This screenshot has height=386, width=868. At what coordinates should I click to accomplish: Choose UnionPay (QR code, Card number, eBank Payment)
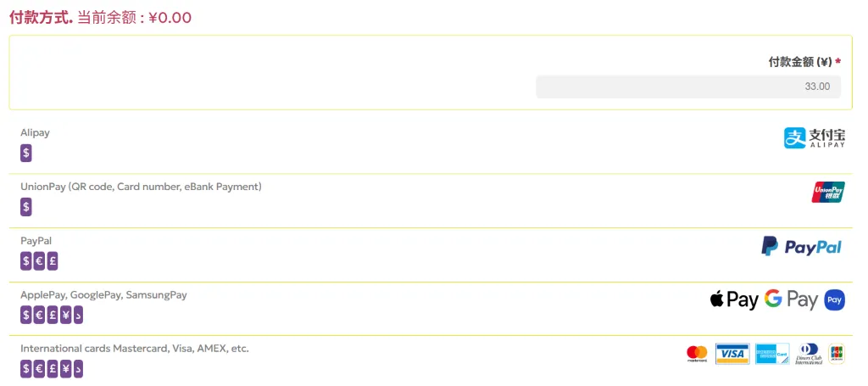pos(141,187)
